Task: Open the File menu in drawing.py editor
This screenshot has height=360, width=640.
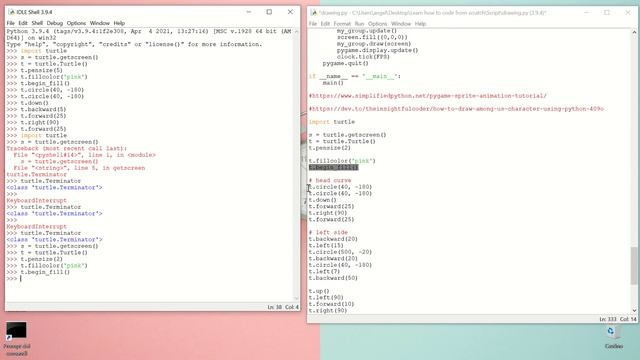Action: (x=313, y=24)
